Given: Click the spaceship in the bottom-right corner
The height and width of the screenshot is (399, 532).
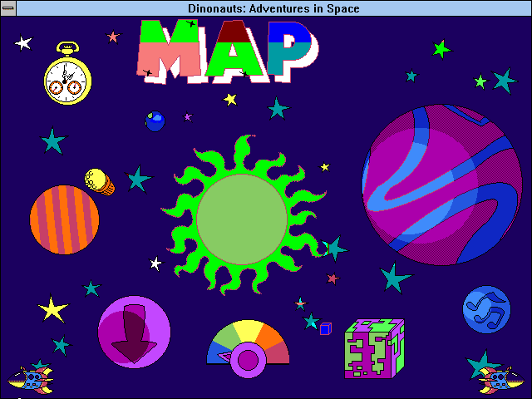Looking at the screenshot, I should click(x=499, y=380).
